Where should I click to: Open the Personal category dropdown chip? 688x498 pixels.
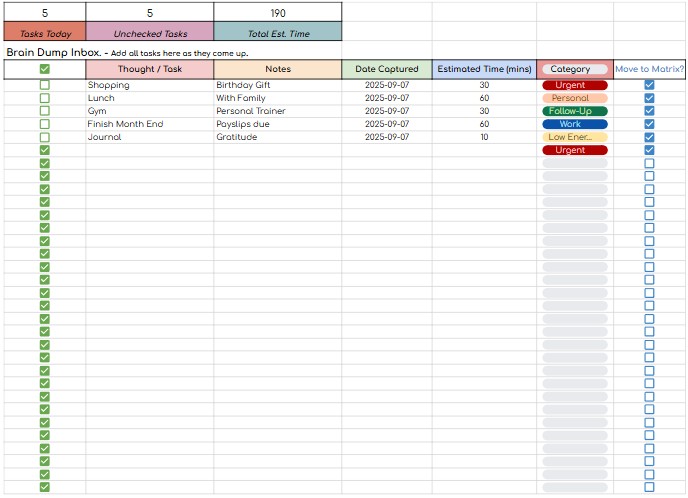pos(574,99)
